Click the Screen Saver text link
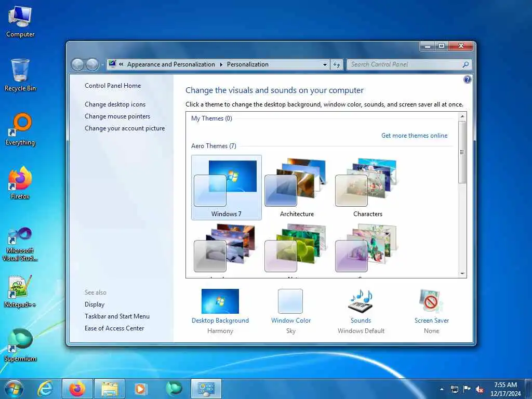The height and width of the screenshot is (399, 532). coord(432,320)
